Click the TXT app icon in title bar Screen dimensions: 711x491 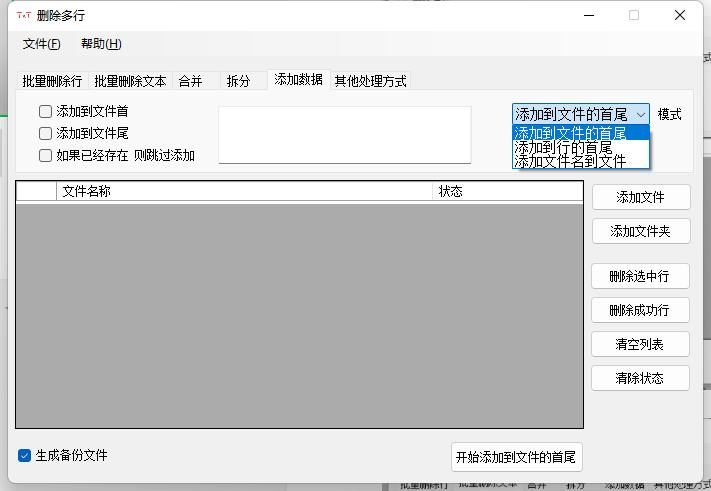pos(24,15)
